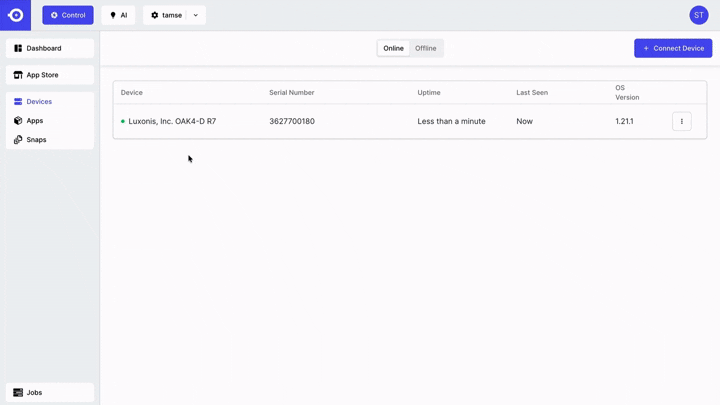
Task: Click the Devices stack icon
Action: pos(18,101)
